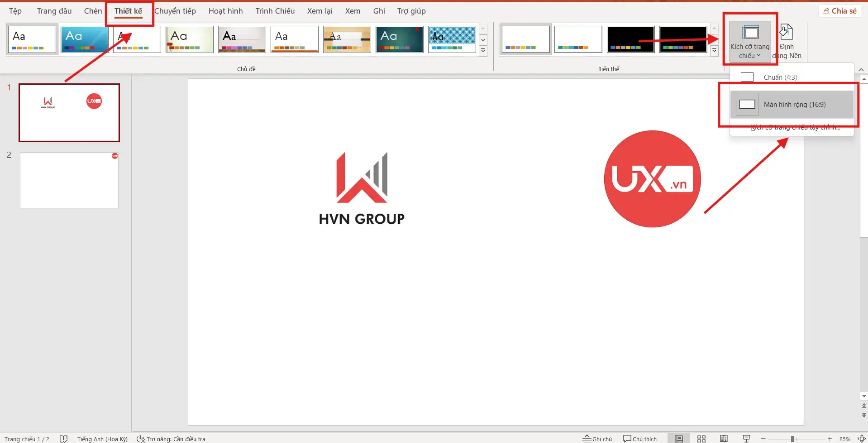
Task: Click the zoom out minus button
Action: [763, 439]
